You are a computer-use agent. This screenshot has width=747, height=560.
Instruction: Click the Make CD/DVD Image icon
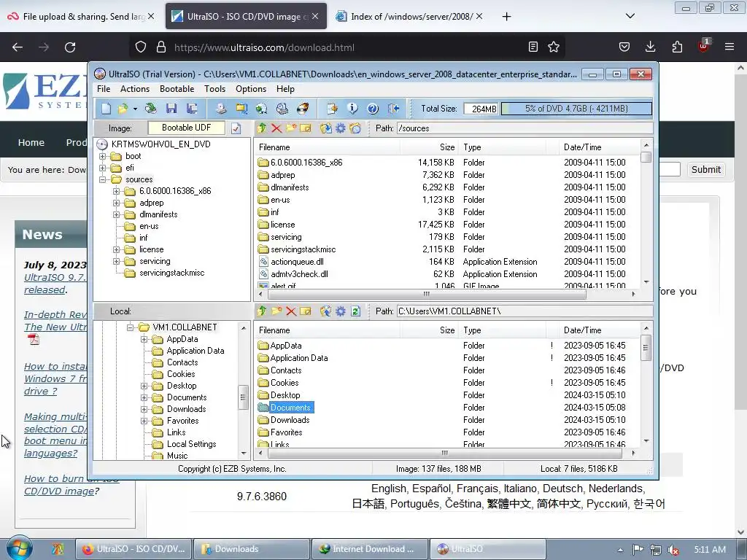coord(220,109)
